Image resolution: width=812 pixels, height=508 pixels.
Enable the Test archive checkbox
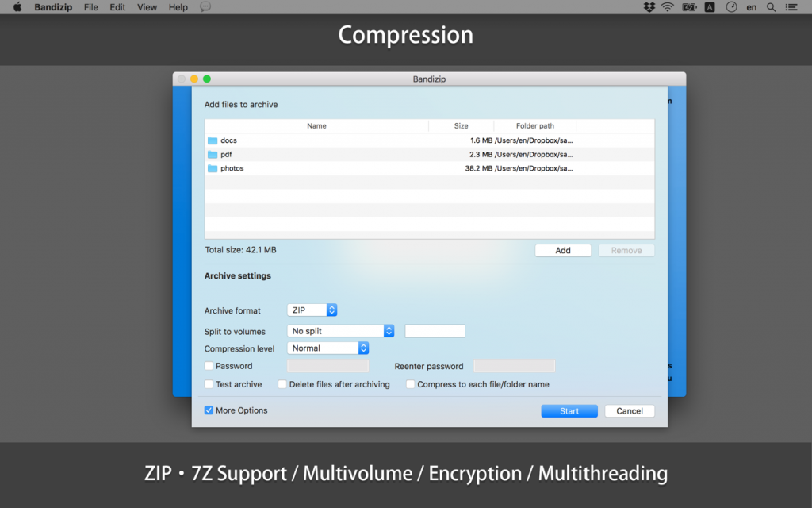(x=208, y=384)
